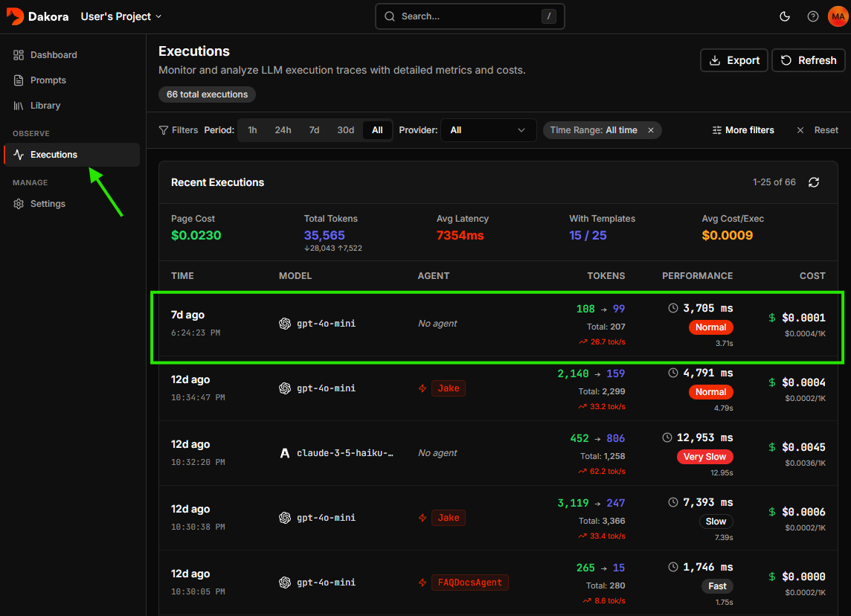This screenshot has height=616, width=851.
Task: Click the TOKENS column header
Action: 606,276
